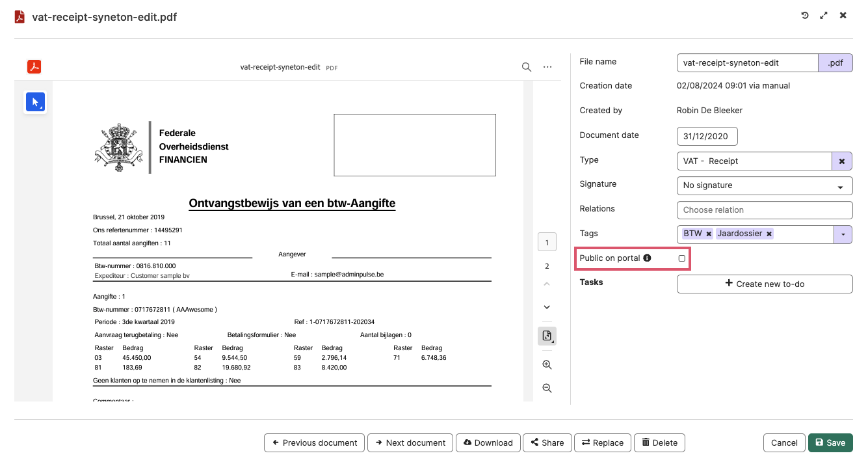Go to Previous document
This screenshot has height=462, width=868.
coord(315,442)
